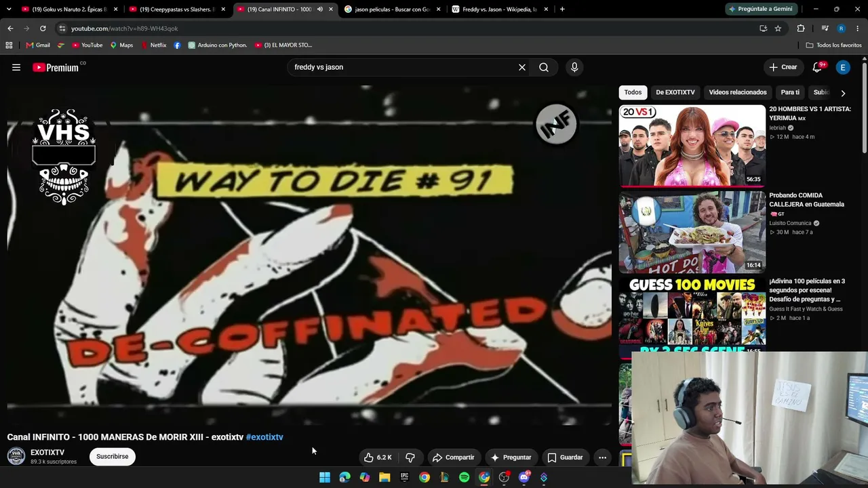The height and width of the screenshot is (488, 868).
Task: Open the Chrome profile avatar
Action: click(842, 28)
